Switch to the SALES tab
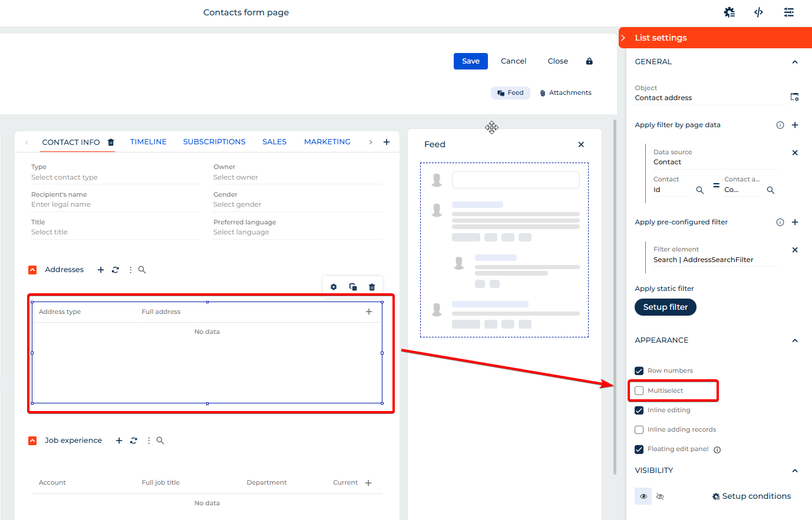This screenshot has width=812, height=520. coord(275,142)
